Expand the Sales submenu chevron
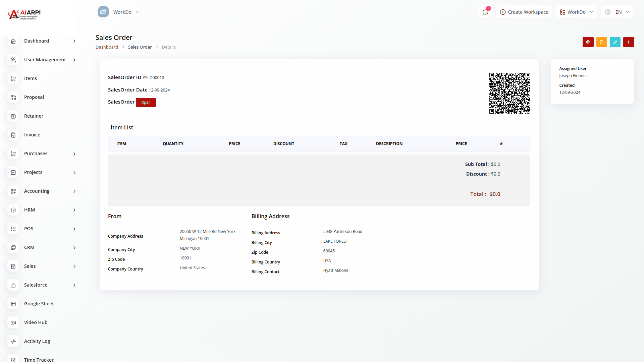 (74, 266)
